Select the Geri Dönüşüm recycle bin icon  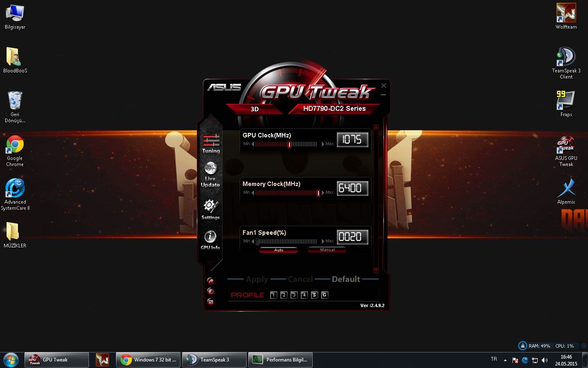pyautogui.click(x=15, y=107)
